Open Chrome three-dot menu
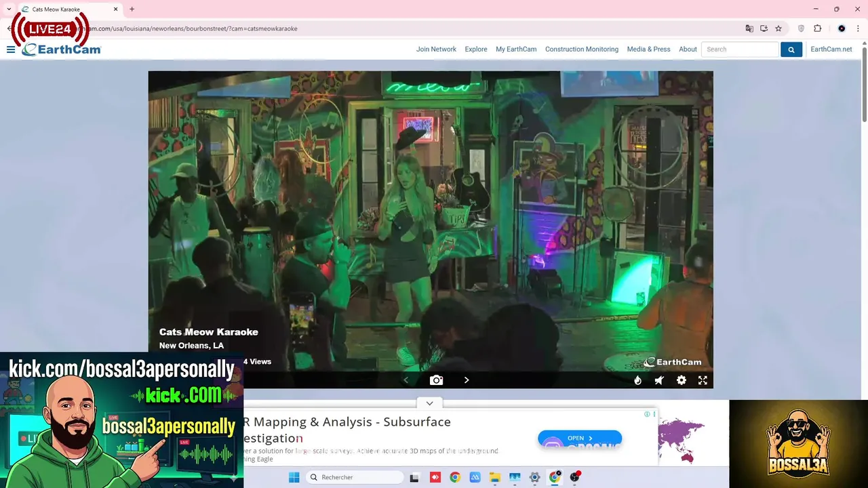The image size is (868, 488). [859, 28]
